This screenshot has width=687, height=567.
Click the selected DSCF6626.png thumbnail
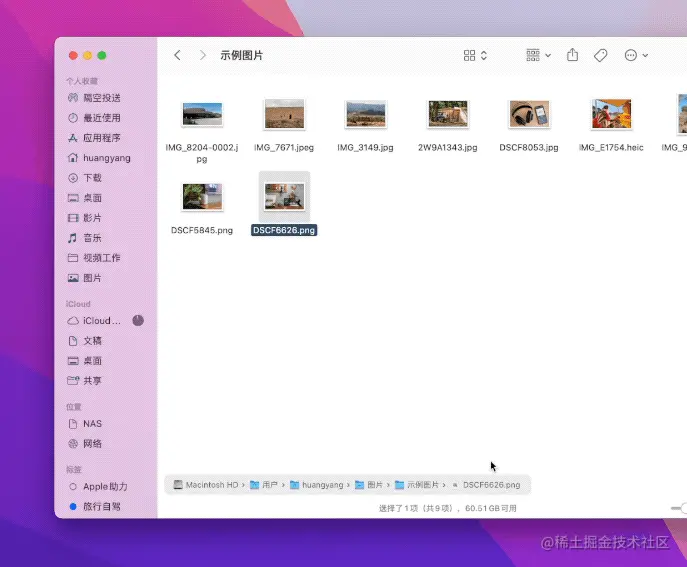pyautogui.click(x=284, y=197)
